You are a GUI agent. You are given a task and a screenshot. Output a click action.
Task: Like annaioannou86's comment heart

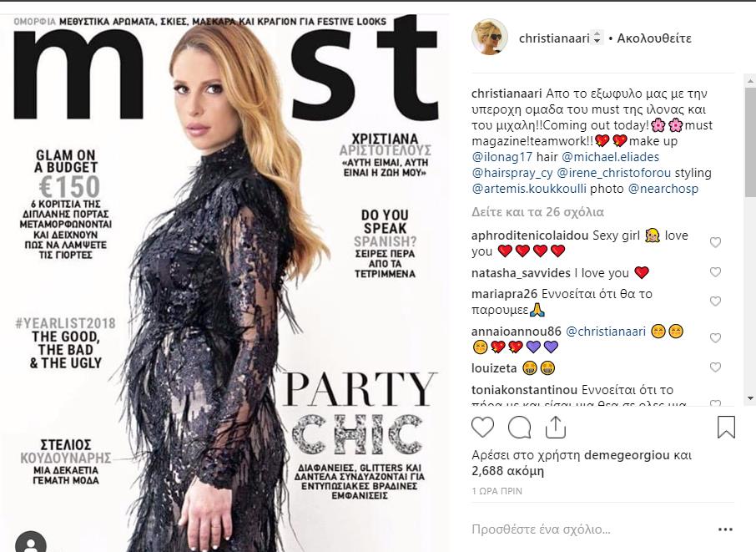(715, 337)
